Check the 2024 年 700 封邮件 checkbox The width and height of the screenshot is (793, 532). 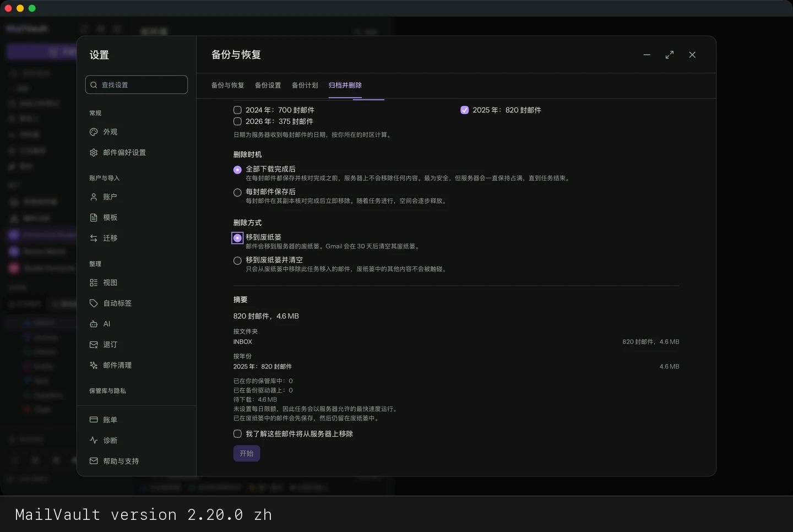point(237,110)
